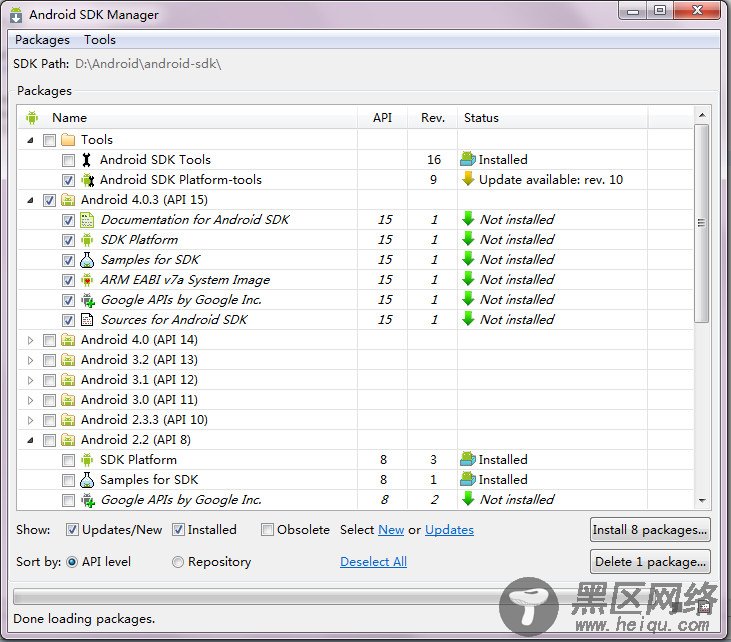The width and height of the screenshot is (731, 642).
Task: Click the Android 2.3.3 (API 10) folder icon
Action: [68, 420]
